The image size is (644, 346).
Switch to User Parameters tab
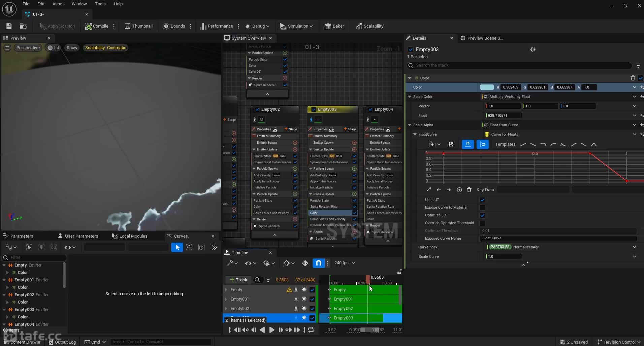coord(78,236)
